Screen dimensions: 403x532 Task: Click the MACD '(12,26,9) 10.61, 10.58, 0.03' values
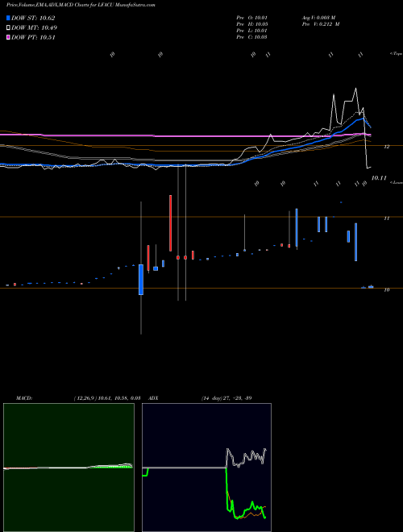[107, 398]
